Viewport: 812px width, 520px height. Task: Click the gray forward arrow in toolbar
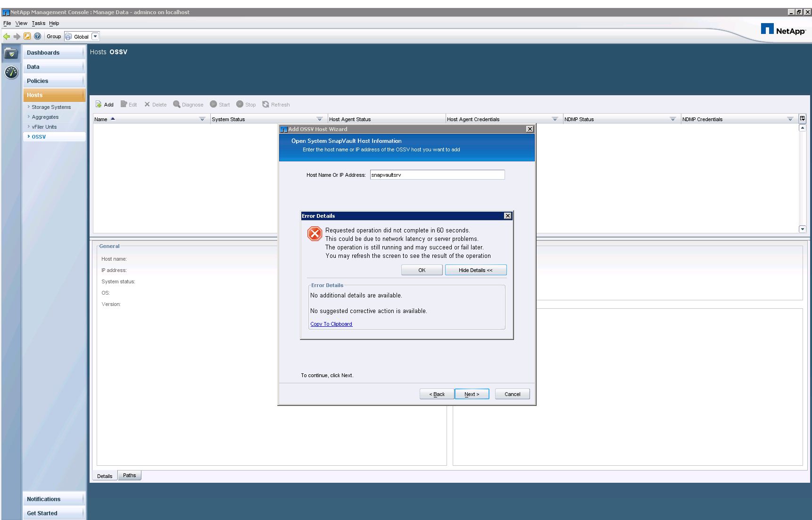[x=17, y=36]
